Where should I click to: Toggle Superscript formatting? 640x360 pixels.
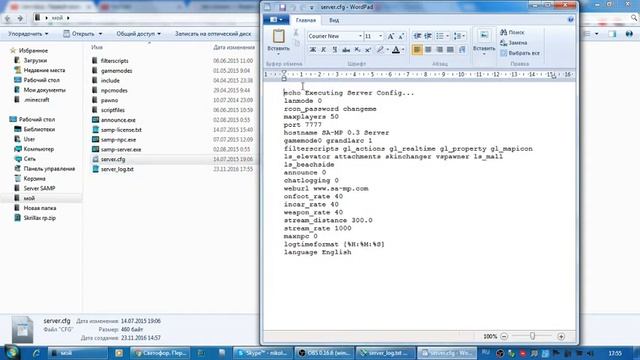tap(368, 50)
